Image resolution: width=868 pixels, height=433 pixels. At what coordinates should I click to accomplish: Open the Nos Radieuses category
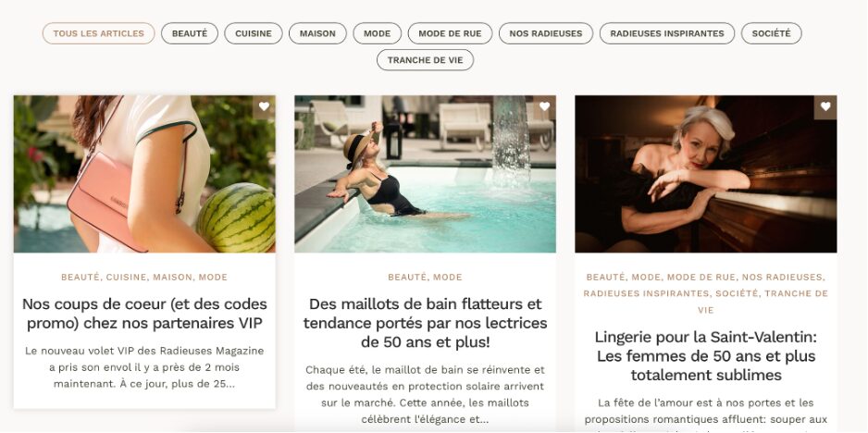click(546, 33)
